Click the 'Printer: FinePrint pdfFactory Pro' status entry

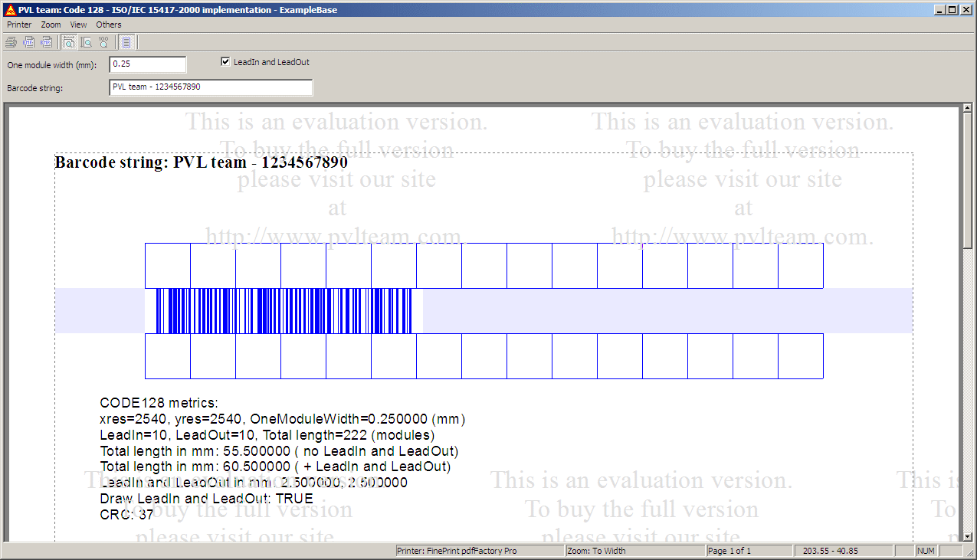479,551
